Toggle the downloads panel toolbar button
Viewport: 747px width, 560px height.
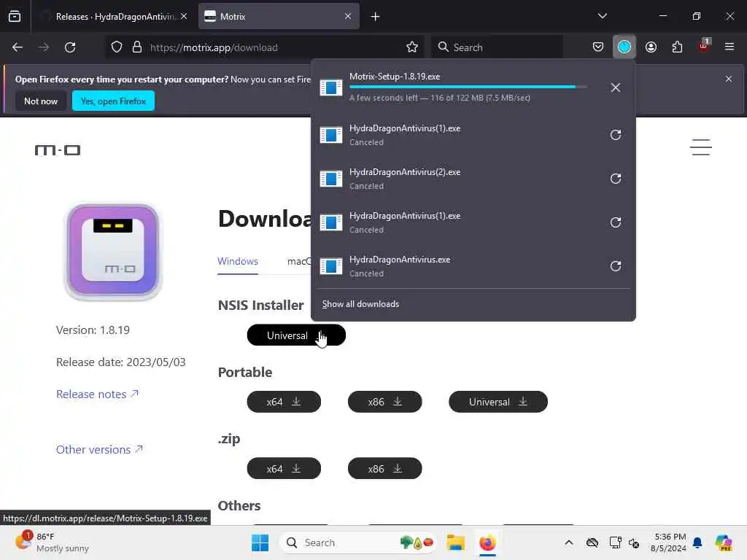624,47
